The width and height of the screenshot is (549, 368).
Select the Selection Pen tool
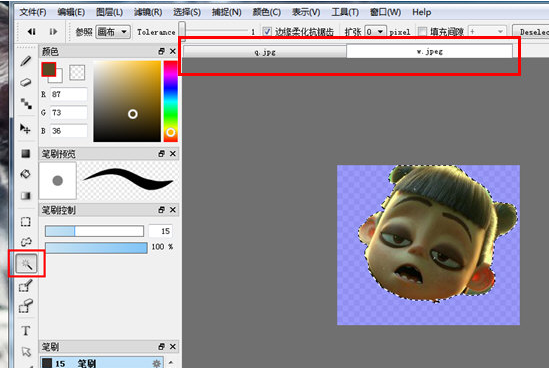click(26, 286)
